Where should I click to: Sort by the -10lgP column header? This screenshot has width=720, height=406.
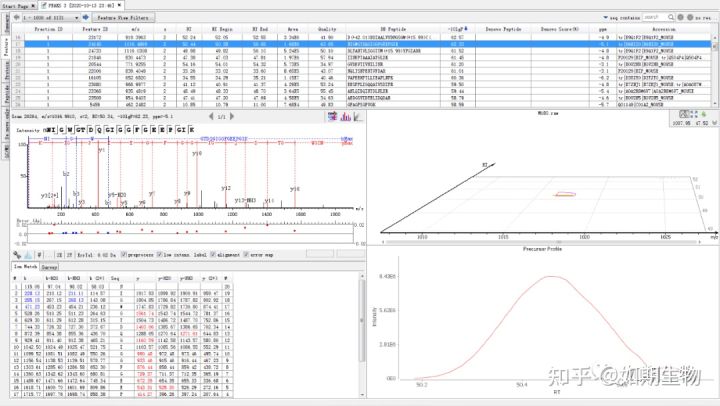[x=457, y=29]
